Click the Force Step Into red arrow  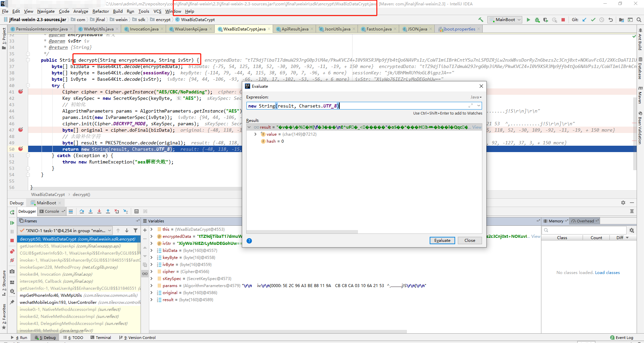[99, 211]
